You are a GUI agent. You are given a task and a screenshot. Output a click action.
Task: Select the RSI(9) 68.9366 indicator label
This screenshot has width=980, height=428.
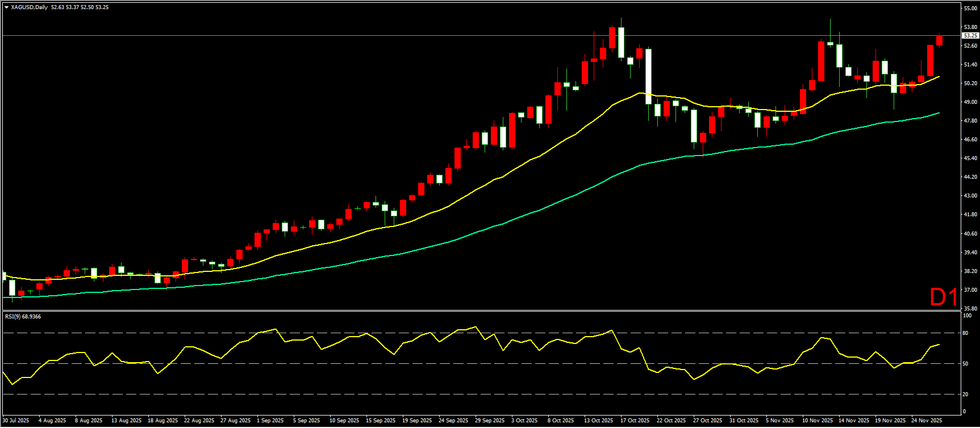click(23, 316)
